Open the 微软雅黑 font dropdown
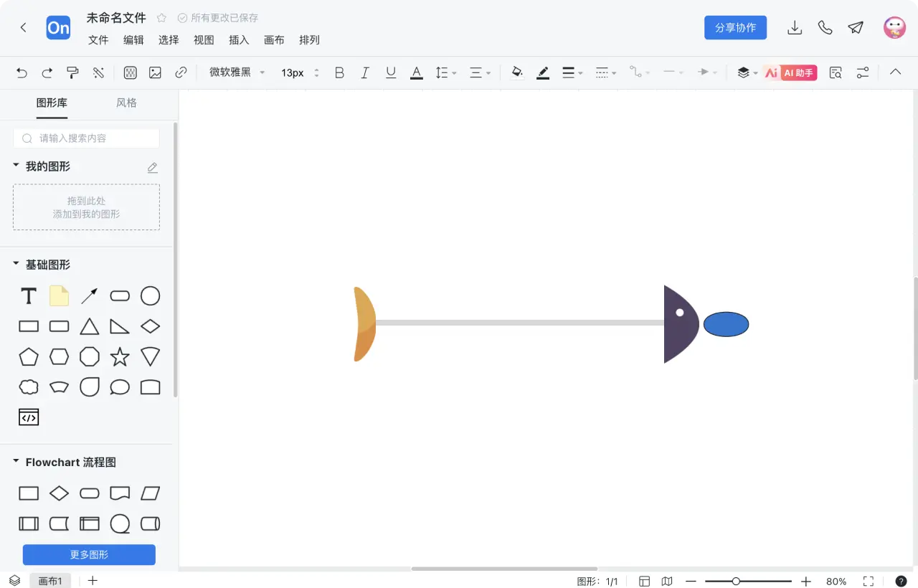918x588 pixels. pyautogui.click(x=237, y=72)
